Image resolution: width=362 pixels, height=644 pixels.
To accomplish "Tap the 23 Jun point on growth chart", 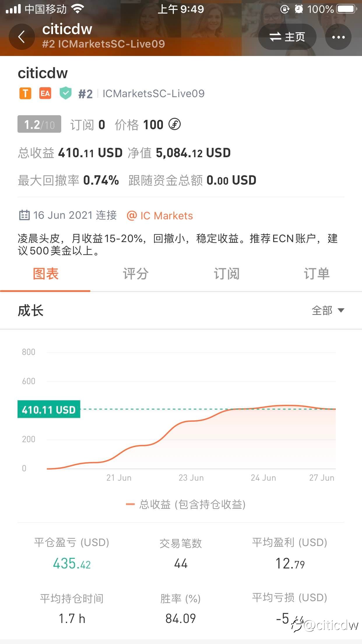I will coord(191,421).
